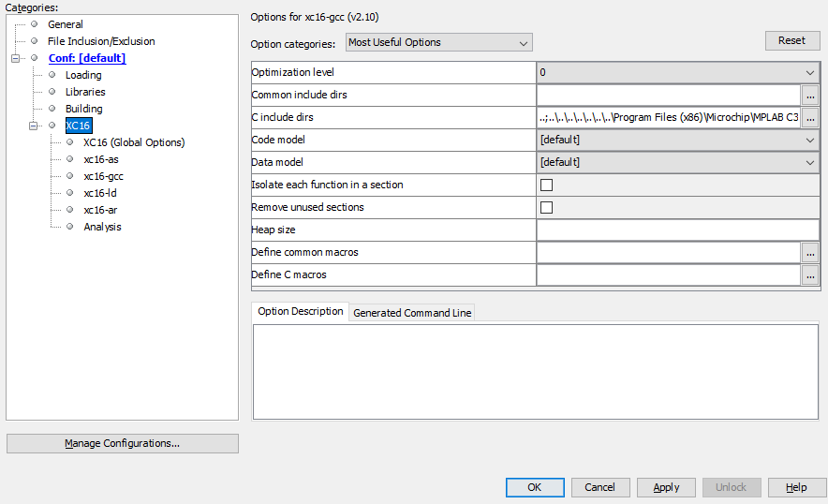Click the OK button
The width and height of the screenshot is (828, 504).
point(535,487)
